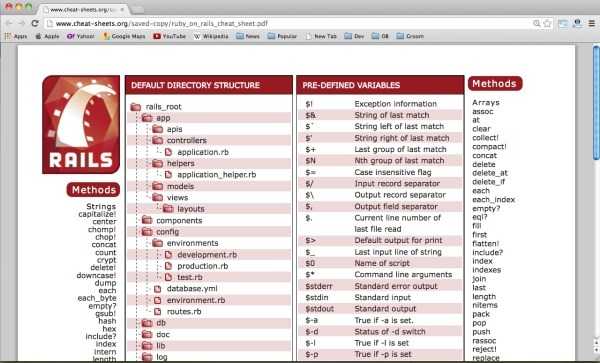Click the production.rb file icon

point(168,265)
